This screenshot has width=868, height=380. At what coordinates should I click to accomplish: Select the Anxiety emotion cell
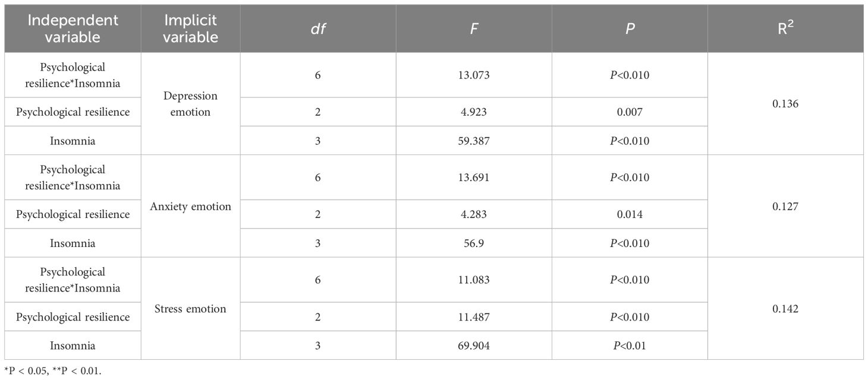click(x=191, y=207)
